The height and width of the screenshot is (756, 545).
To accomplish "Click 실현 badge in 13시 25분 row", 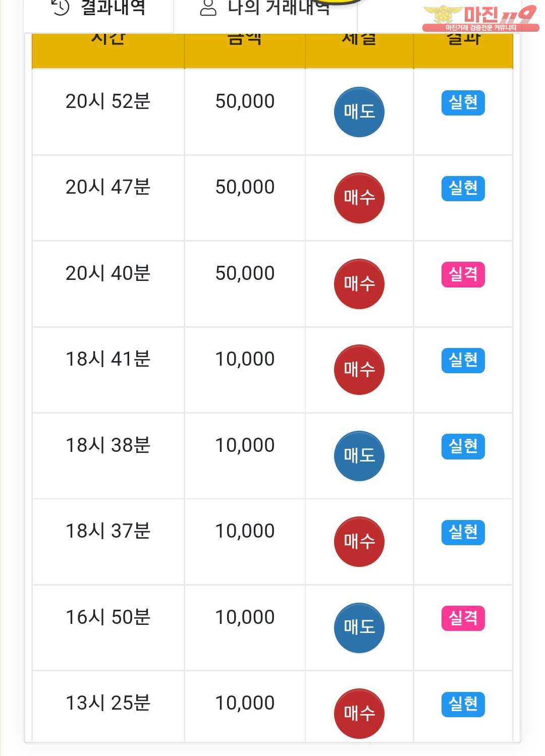I will coord(463,704).
